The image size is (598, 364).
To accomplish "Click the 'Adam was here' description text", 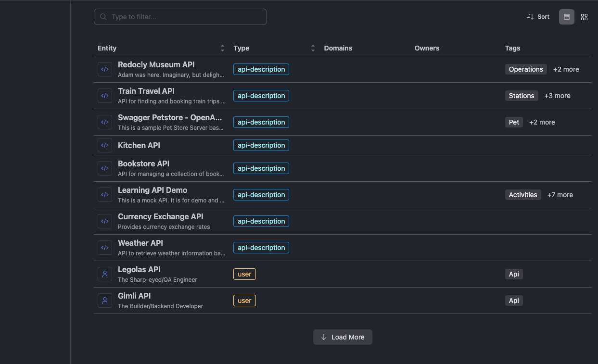I will click(171, 75).
